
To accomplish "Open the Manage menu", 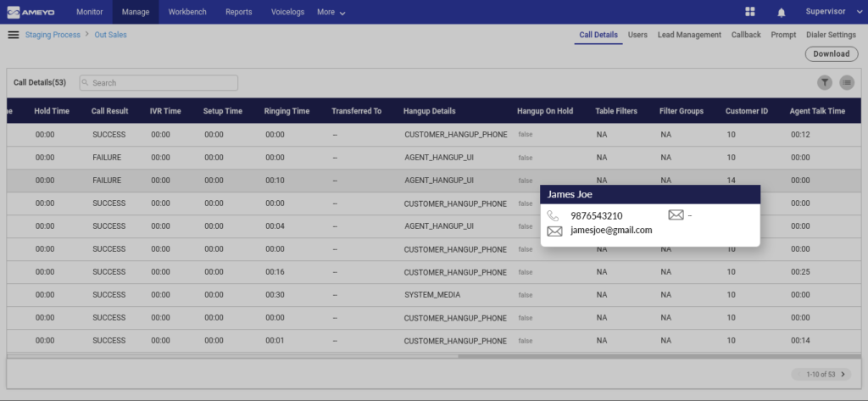I will tap(136, 12).
